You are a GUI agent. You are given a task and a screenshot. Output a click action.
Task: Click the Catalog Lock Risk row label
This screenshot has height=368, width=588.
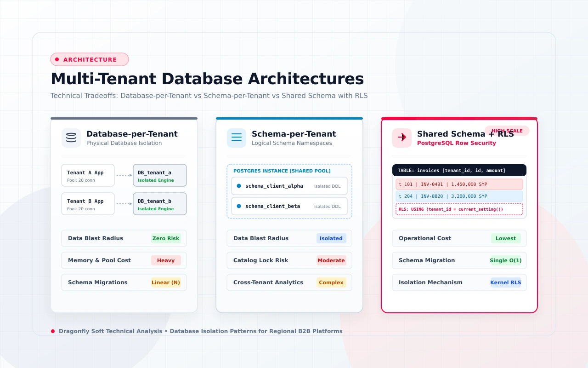261,260
